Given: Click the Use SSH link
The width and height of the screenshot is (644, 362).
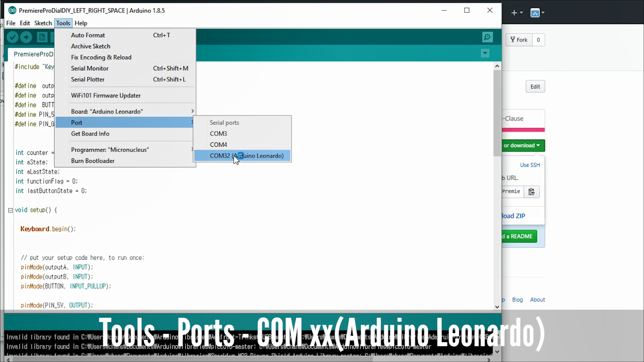Looking at the screenshot, I should (530, 165).
